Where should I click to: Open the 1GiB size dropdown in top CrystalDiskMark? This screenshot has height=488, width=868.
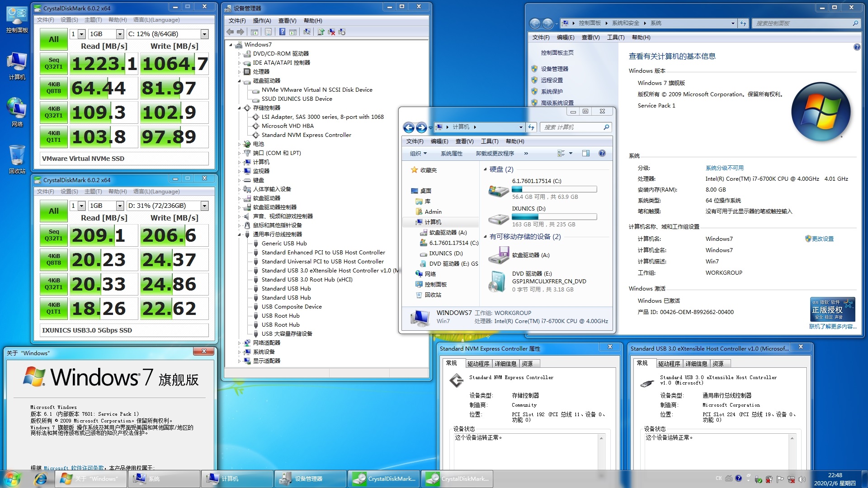click(106, 34)
